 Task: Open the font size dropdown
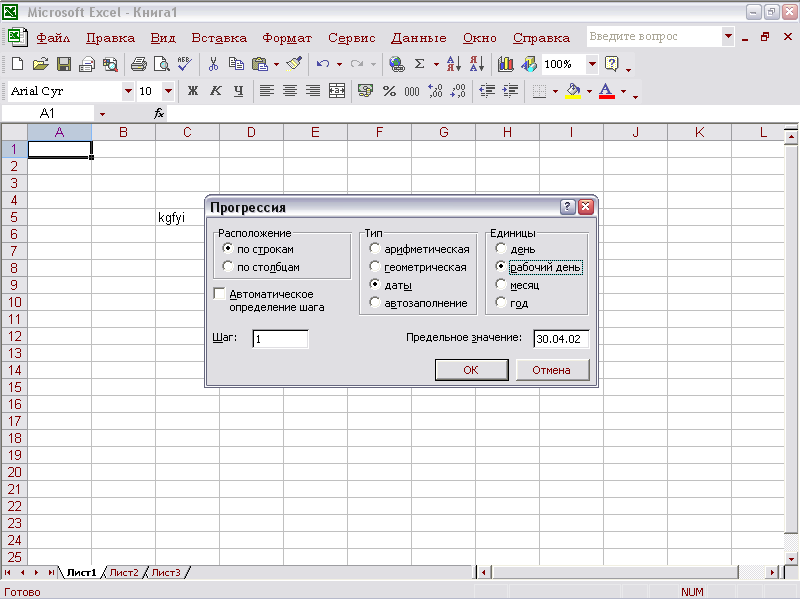(168, 91)
